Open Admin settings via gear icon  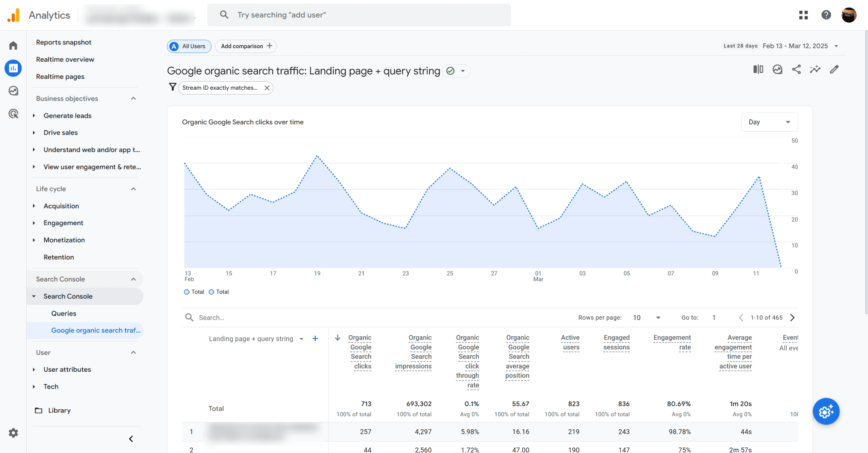coord(13,433)
